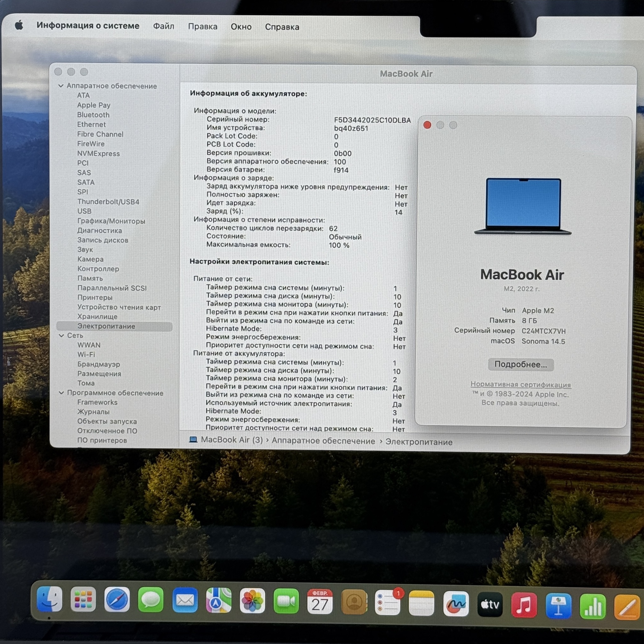Open Photos from the Dock
The height and width of the screenshot is (644, 644).
click(252, 601)
